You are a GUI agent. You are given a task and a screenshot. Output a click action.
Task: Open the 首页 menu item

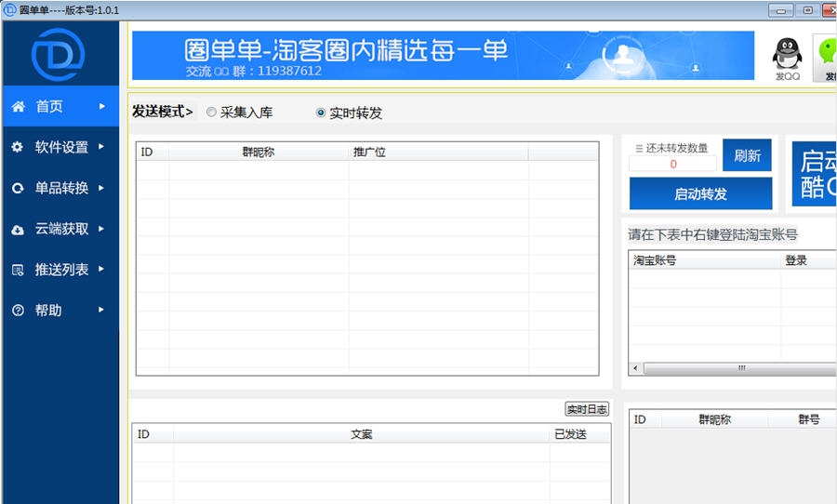coord(60,106)
